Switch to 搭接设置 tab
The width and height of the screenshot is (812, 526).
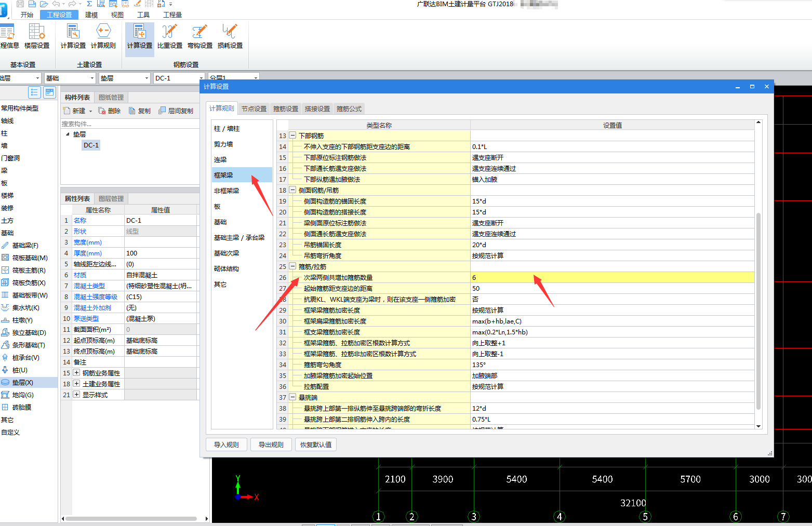(x=317, y=109)
